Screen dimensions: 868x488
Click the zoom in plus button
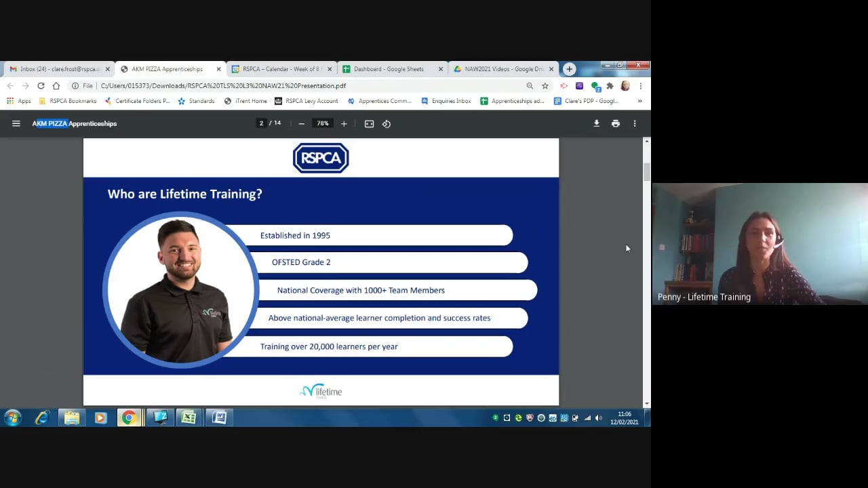(x=344, y=123)
